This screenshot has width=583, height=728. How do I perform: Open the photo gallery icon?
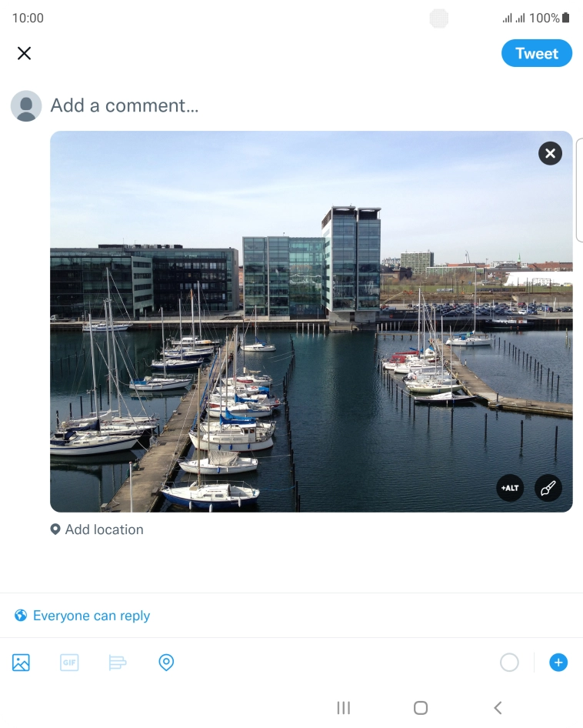coord(21,663)
